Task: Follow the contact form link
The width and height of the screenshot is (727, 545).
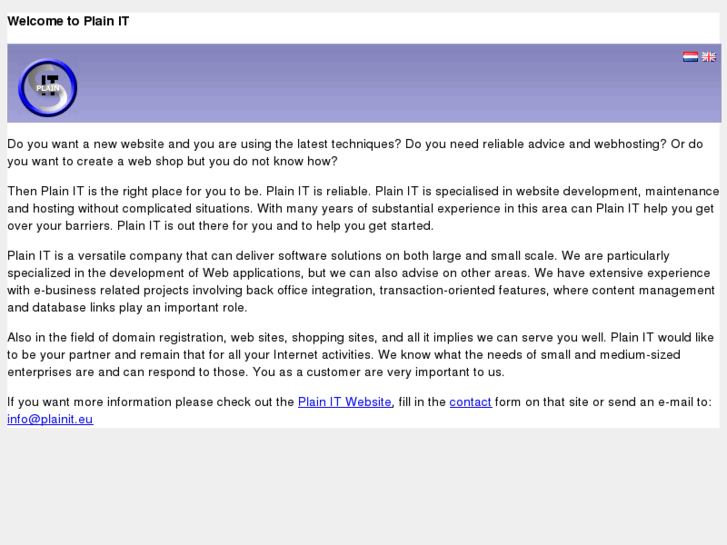Action: (470, 402)
